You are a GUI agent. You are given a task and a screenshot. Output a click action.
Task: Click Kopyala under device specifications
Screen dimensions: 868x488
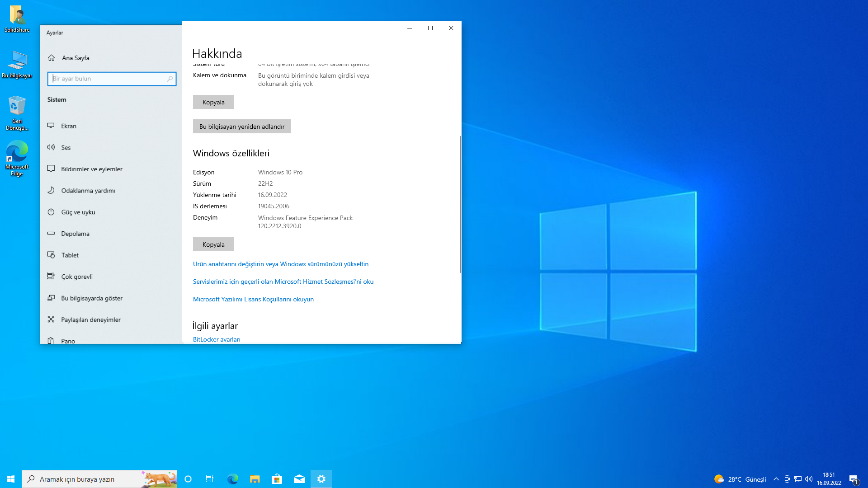[x=213, y=102]
